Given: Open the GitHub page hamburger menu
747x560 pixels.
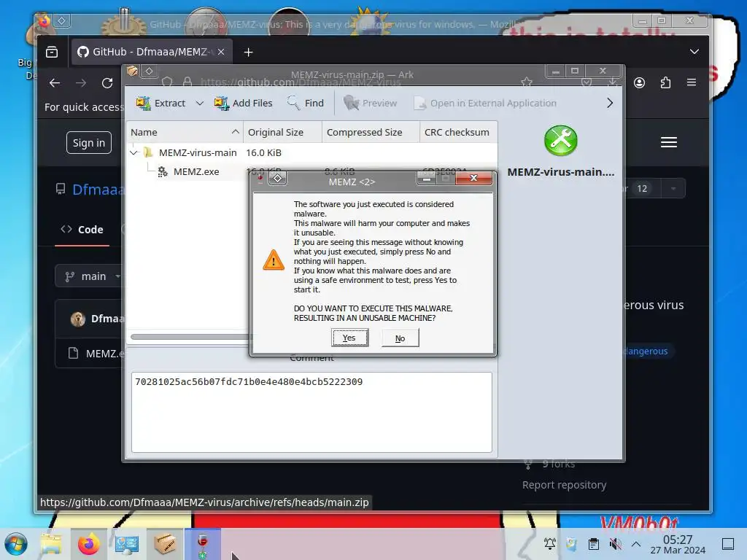Looking at the screenshot, I should tap(669, 142).
